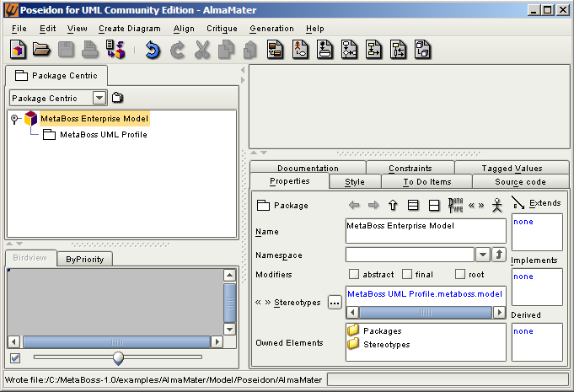Toggle the root checkbox
574x392 pixels.
click(x=459, y=274)
